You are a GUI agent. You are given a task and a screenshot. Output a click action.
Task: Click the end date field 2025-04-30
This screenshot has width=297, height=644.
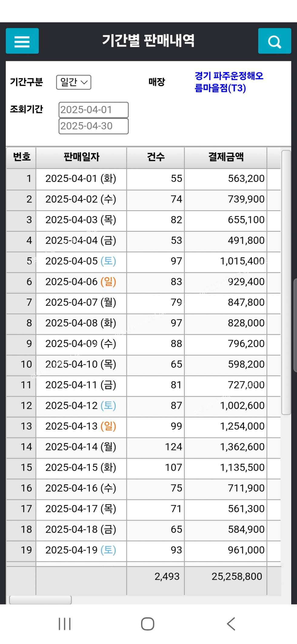(x=93, y=126)
